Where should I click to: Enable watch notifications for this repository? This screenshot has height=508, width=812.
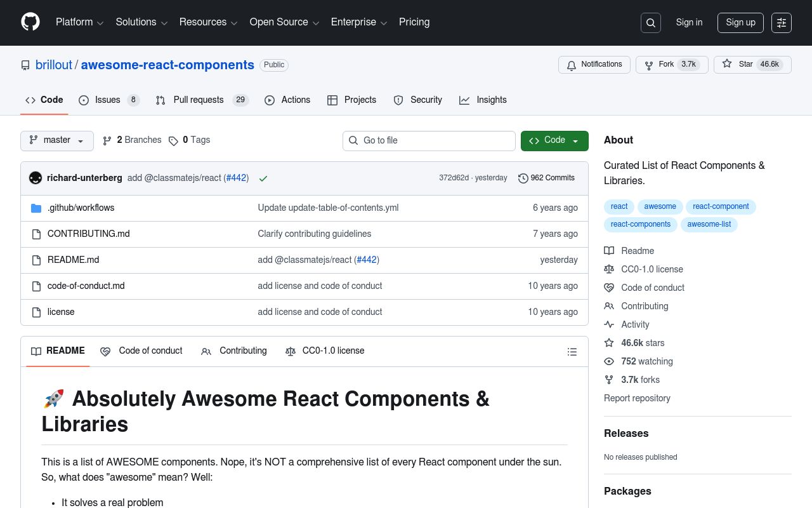click(594, 64)
